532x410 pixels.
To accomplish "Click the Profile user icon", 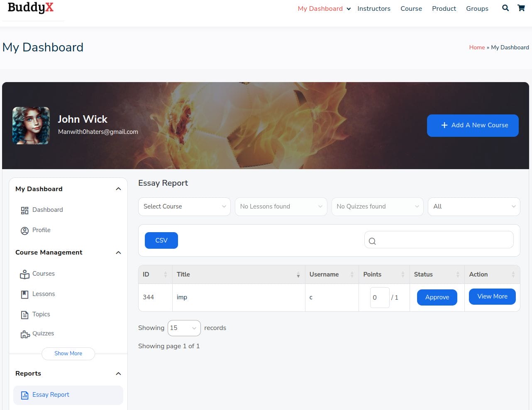I will [24, 230].
